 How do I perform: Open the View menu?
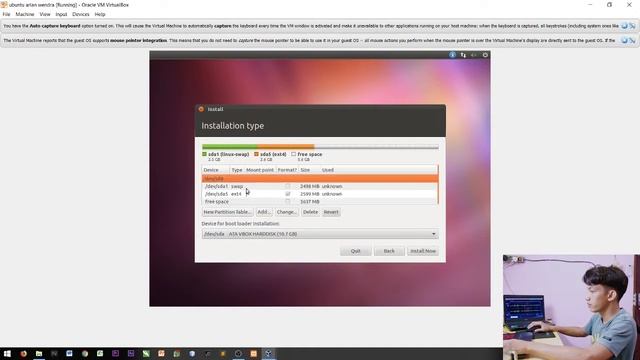click(44, 14)
